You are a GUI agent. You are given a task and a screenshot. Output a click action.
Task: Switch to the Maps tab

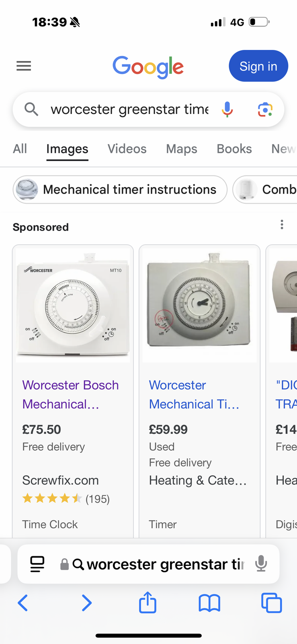[x=182, y=149]
